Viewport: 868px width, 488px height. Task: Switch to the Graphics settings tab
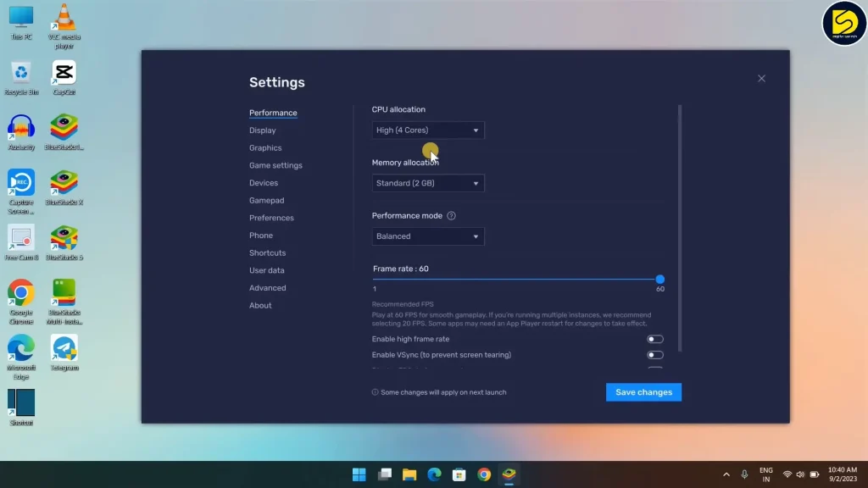(x=265, y=148)
